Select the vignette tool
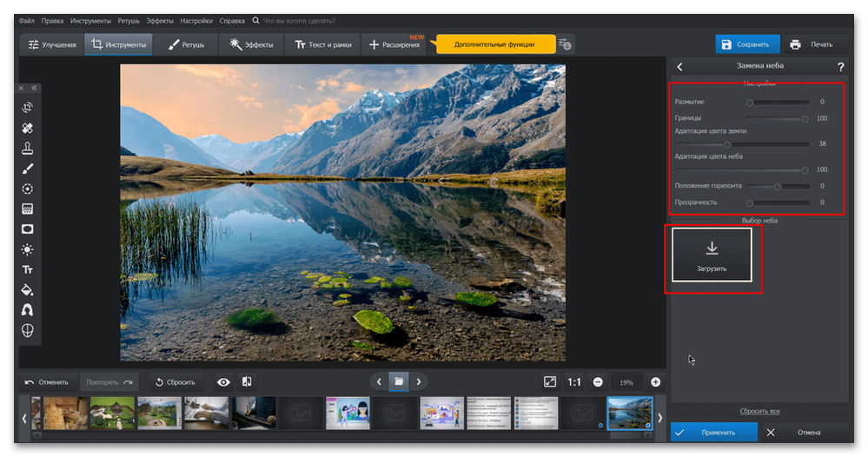868x457 pixels. point(27,229)
